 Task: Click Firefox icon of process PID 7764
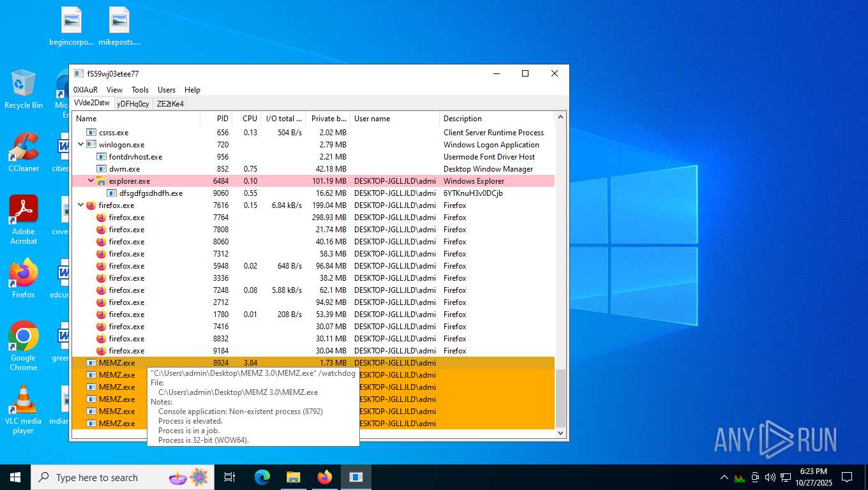101,218
